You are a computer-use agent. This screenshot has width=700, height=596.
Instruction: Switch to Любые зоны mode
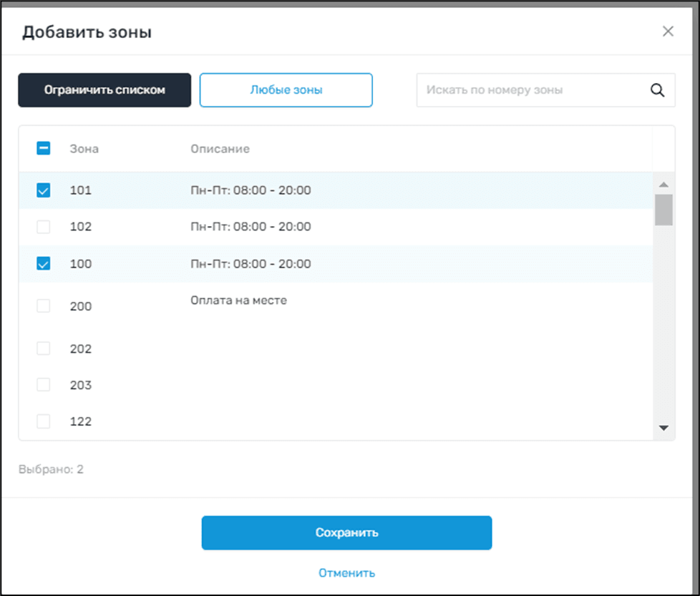click(286, 90)
